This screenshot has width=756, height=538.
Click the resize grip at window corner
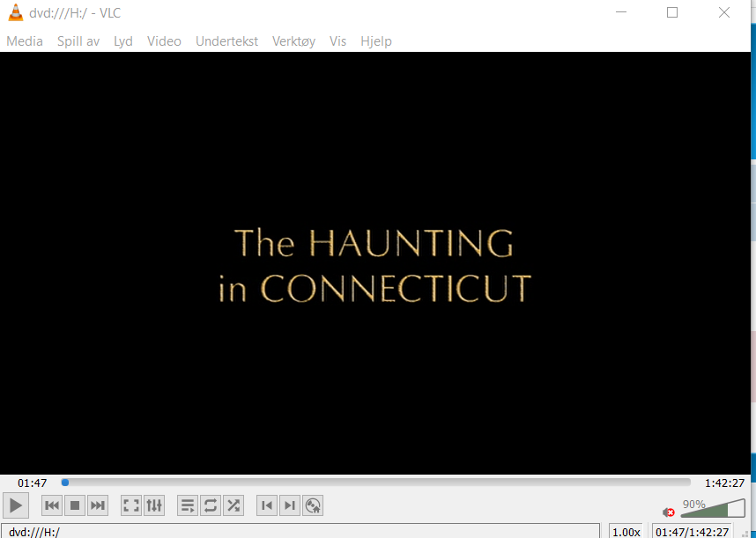[x=745, y=534]
